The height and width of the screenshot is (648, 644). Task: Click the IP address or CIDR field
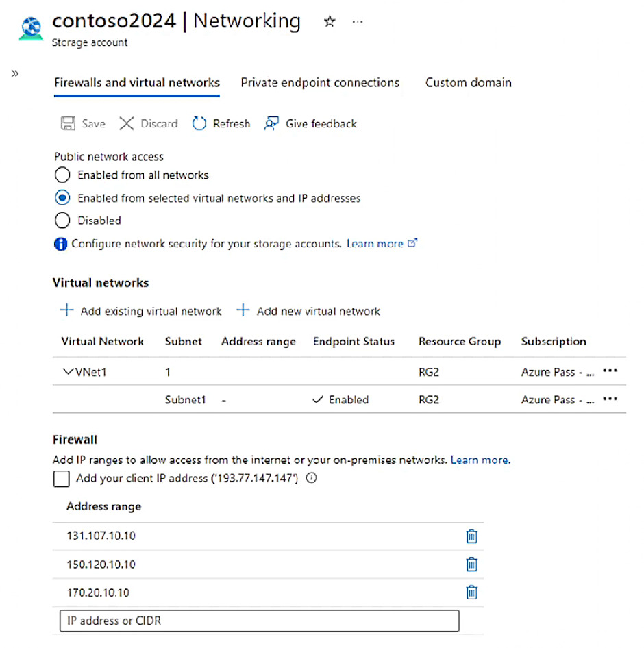pos(260,621)
